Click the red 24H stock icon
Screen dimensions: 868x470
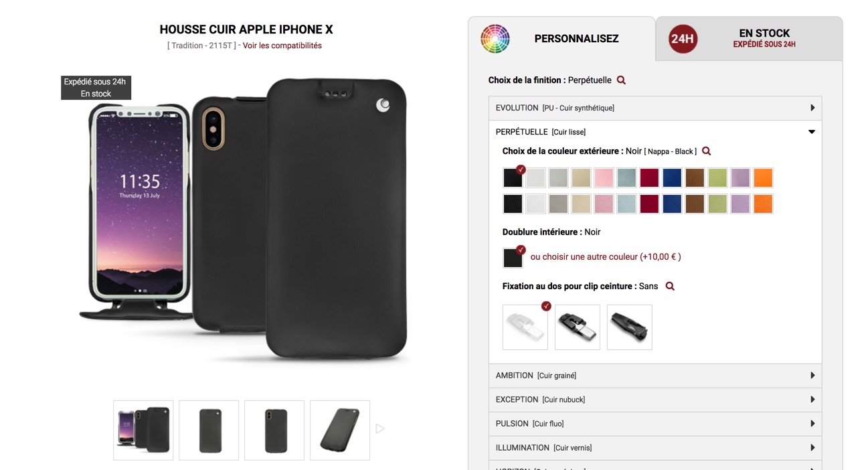tap(683, 39)
